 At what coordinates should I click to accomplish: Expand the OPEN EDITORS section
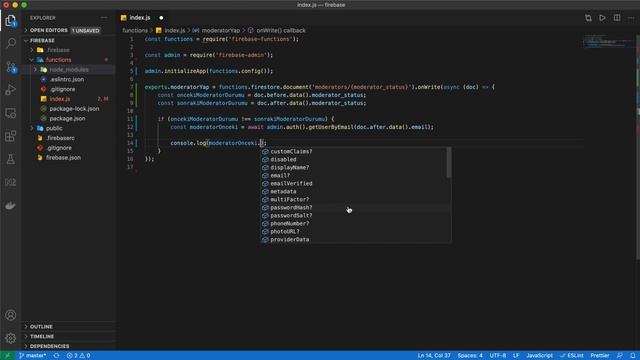69,31
